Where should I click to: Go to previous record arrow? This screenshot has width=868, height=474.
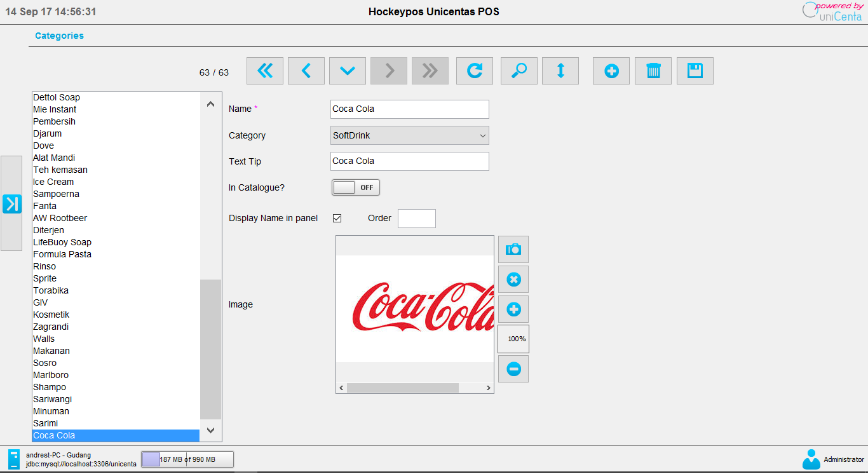[306, 71]
